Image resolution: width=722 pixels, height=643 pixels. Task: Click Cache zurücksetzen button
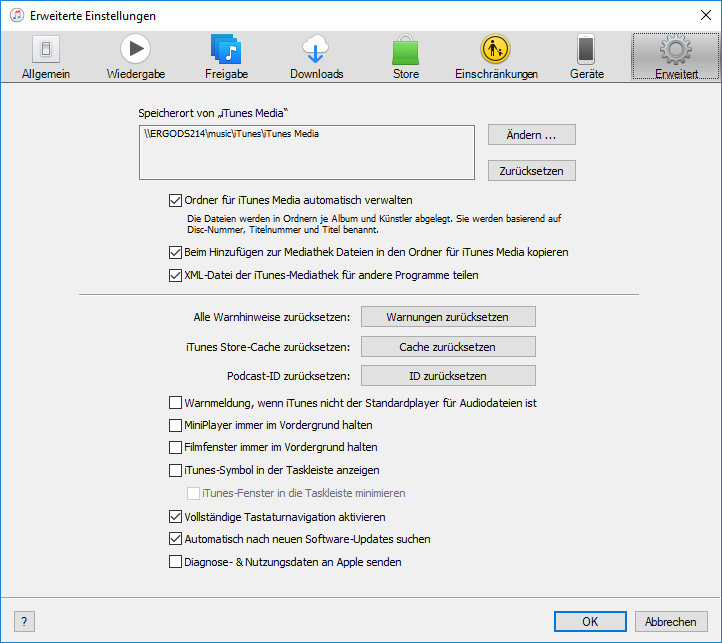click(448, 347)
